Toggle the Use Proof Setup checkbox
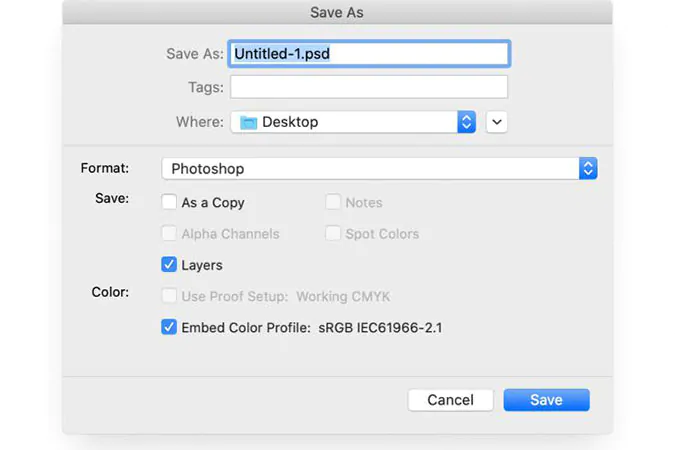This screenshot has height=450, width=675. click(x=170, y=296)
